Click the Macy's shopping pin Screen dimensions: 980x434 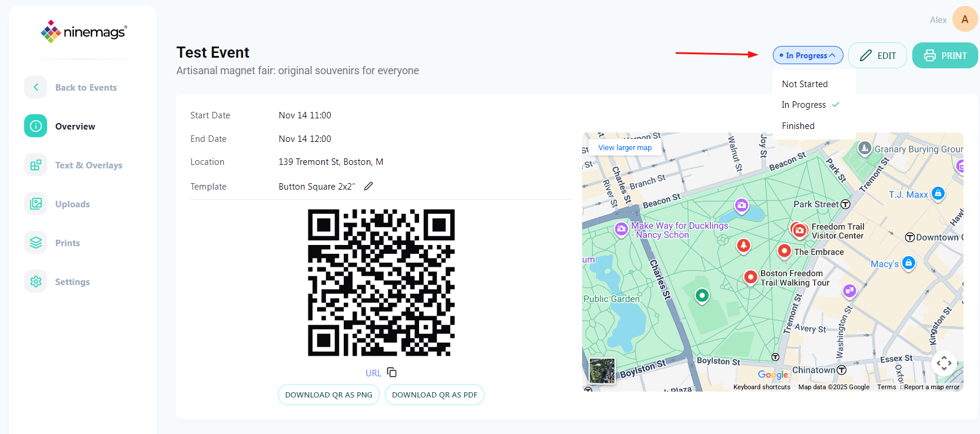click(908, 263)
